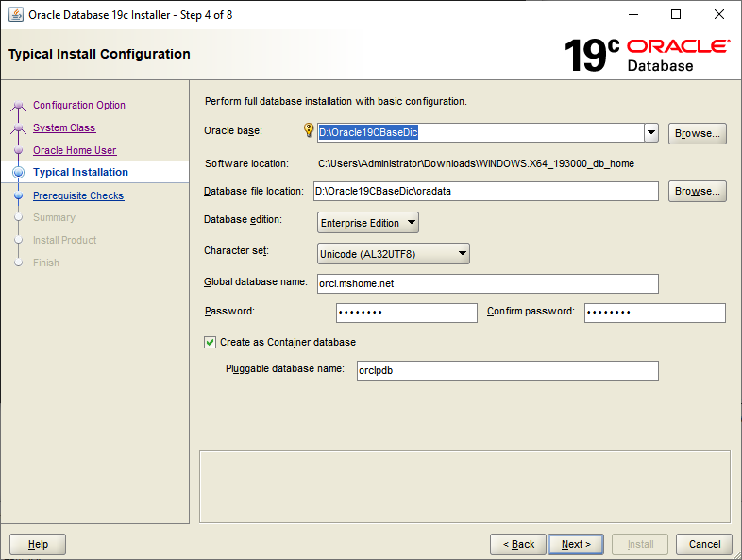Go to Configuration Option step

point(79,105)
